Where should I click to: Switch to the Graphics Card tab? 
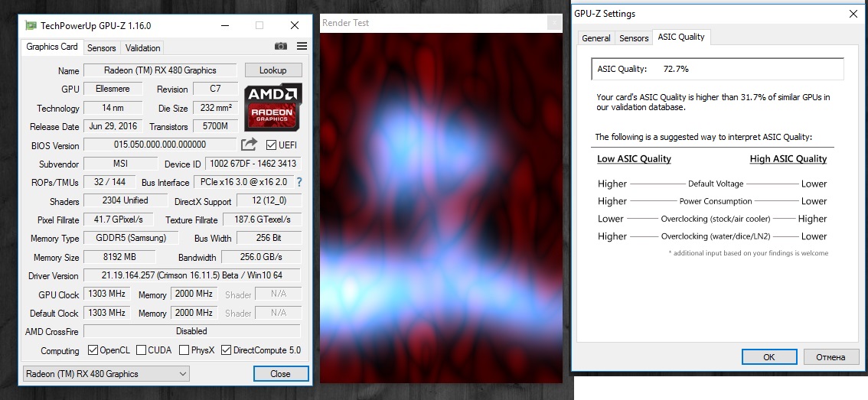[52, 47]
